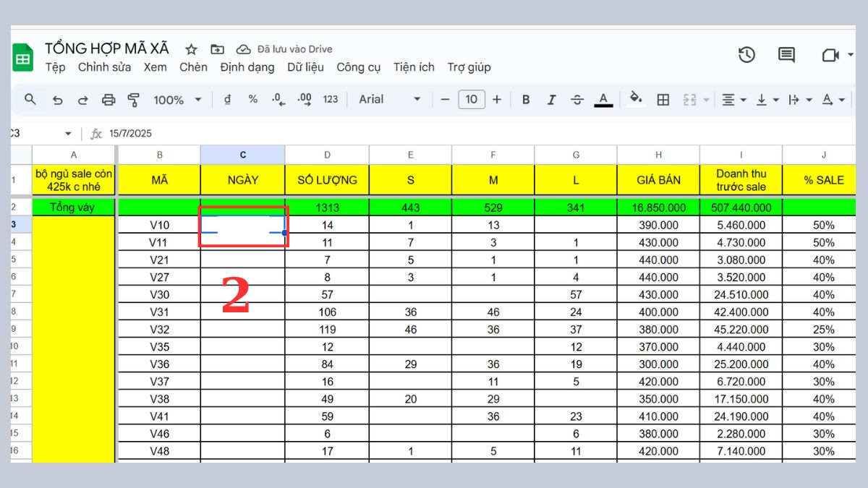Apply percent format button

tap(252, 100)
